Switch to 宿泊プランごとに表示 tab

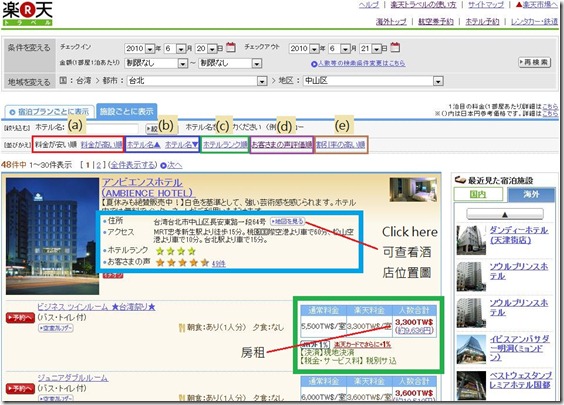50,112
